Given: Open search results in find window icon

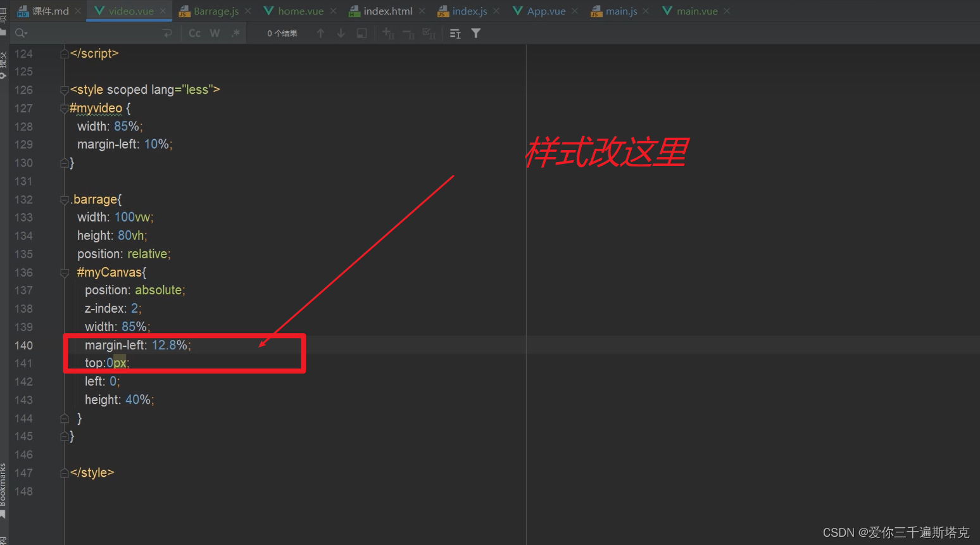Looking at the screenshot, I should coord(455,33).
